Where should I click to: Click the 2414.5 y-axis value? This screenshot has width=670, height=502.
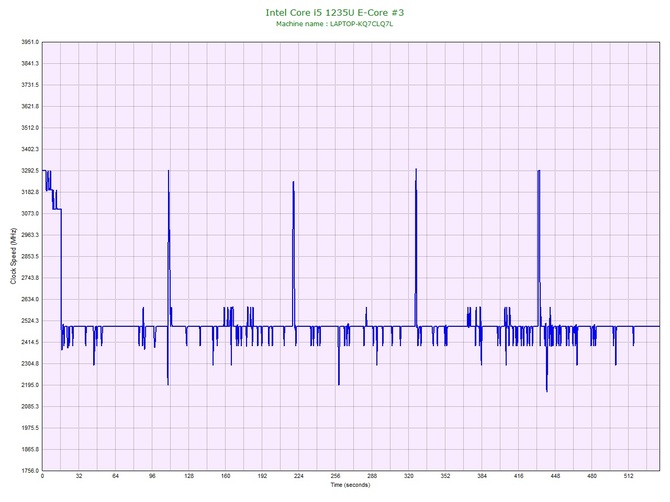30,342
